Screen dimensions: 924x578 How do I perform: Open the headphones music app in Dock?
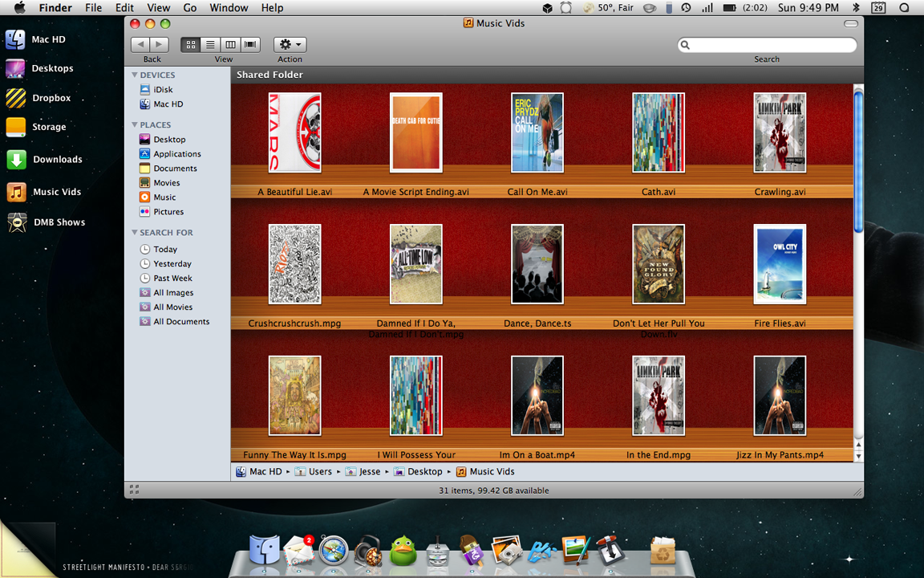(x=368, y=550)
